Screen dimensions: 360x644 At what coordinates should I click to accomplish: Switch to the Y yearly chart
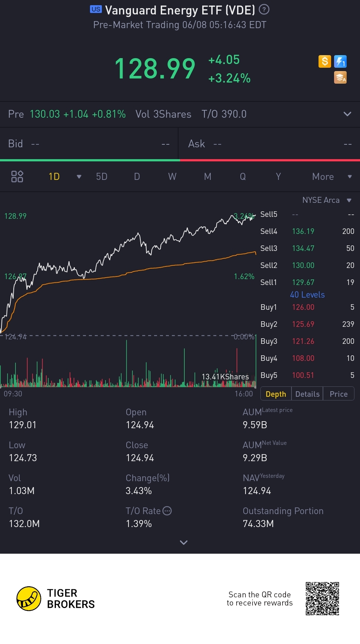[278, 177]
